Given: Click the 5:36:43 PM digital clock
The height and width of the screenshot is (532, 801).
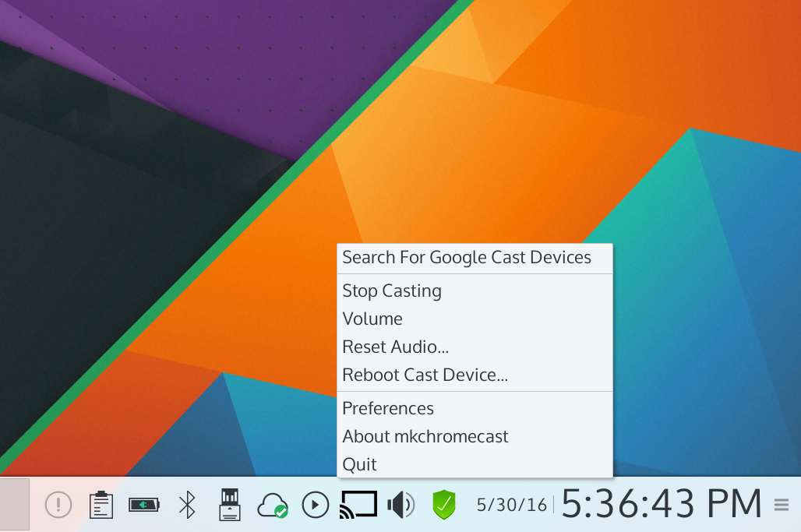Looking at the screenshot, I should point(662,504).
